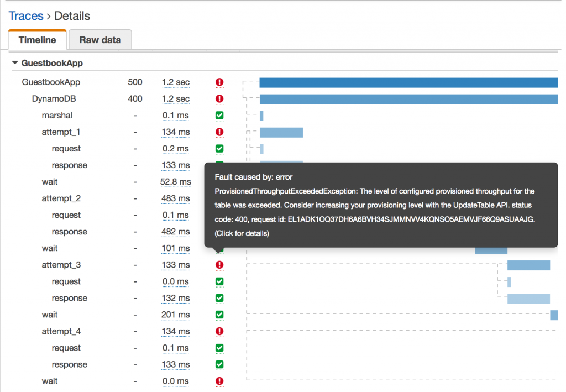Click the error icon for attempt_1
The height and width of the screenshot is (392, 566).
219,132
